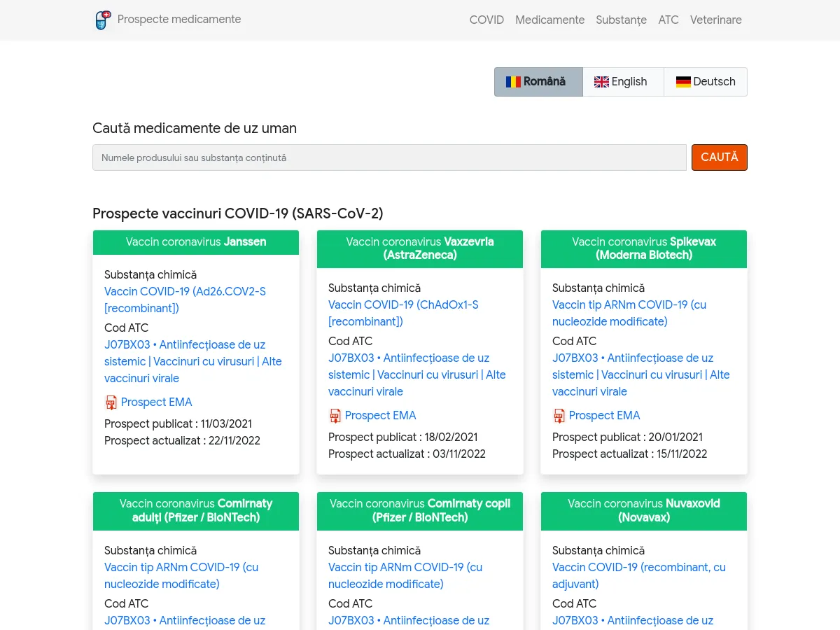This screenshot has height=630, width=840.
Task: Click the PDF icon in Vaxzevria card
Action: pyautogui.click(x=335, y=416)
